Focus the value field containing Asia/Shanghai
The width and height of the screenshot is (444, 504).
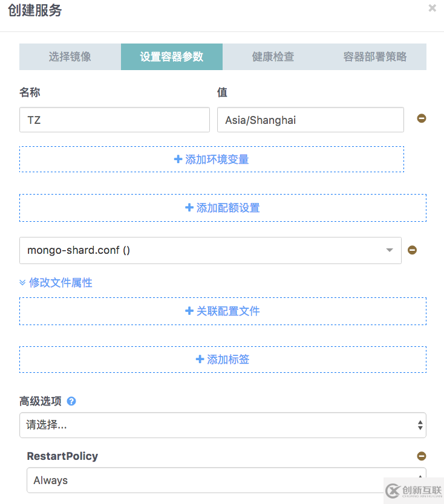(310, 120)
